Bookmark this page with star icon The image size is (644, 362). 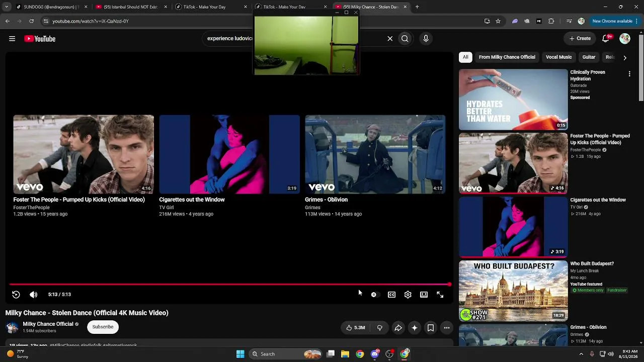point(498,21)
